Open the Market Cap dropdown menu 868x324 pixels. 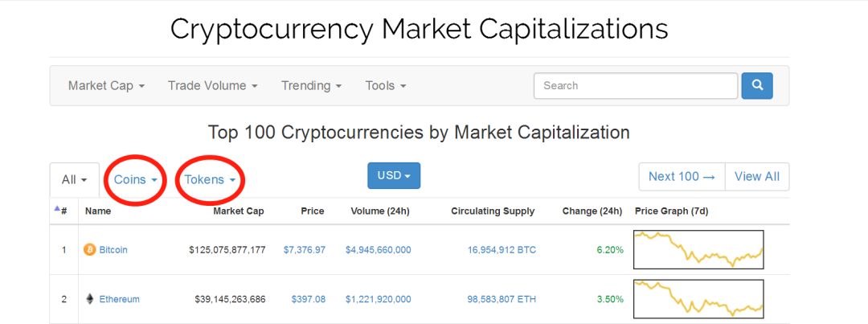coord(106,85)
